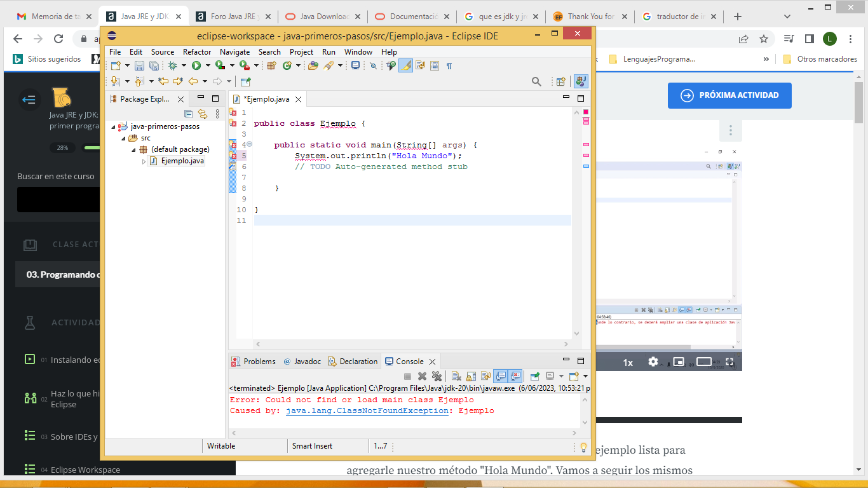
Task: Toggle Show Console on Standard Error
Action: 515,376
